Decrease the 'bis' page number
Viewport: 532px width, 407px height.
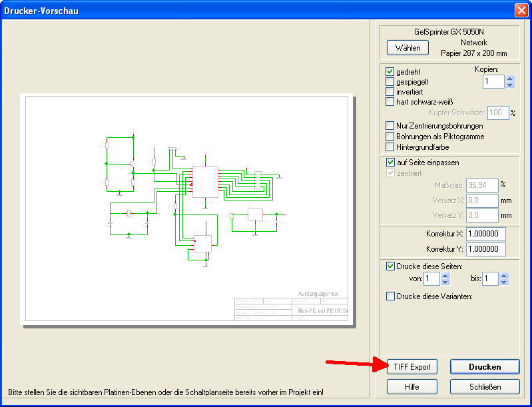click(x=504, y=282)
